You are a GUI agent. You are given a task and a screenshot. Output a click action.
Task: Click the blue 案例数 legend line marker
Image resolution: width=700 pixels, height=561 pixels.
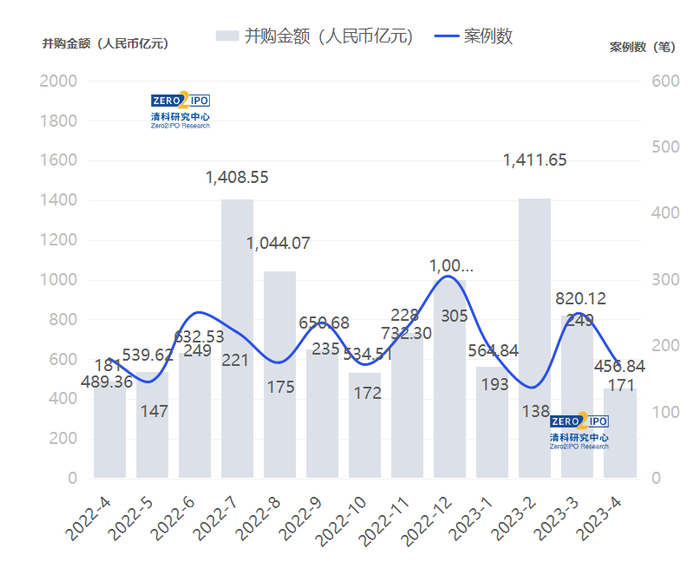[x=446, y=36]
